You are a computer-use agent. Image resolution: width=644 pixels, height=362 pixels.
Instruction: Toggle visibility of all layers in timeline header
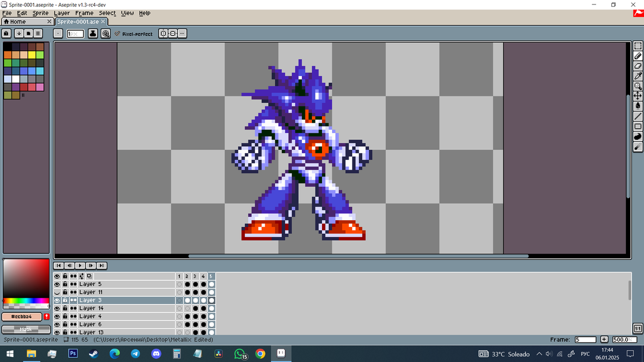[57, 276]
